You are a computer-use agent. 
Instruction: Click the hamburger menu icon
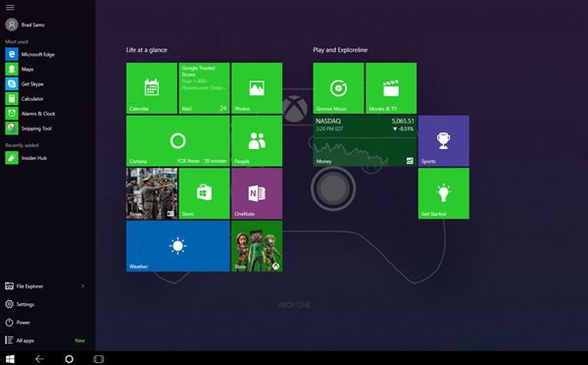[x=10, y=7]
